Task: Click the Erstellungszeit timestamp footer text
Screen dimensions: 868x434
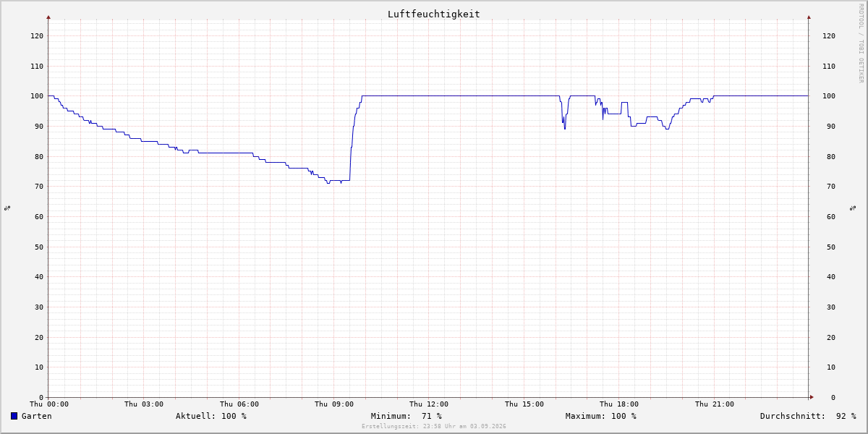Action: tap(434, 426)
